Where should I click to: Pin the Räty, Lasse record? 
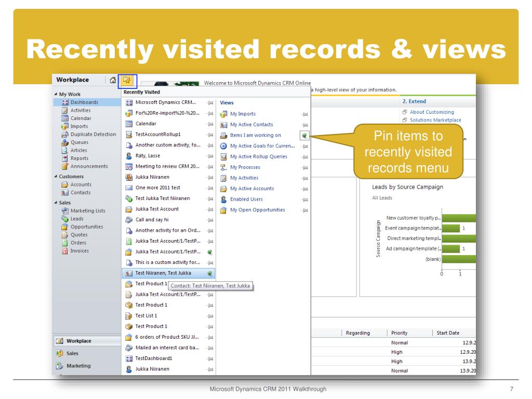click(x=210, y=156)
